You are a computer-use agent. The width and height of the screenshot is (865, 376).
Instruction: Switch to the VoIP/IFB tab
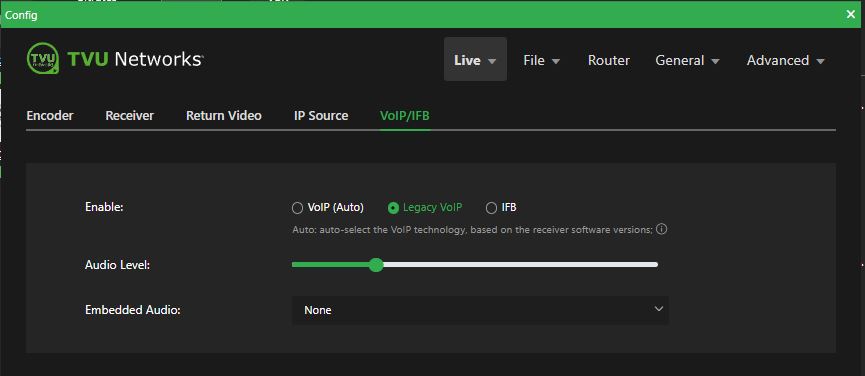click(404, 116)
